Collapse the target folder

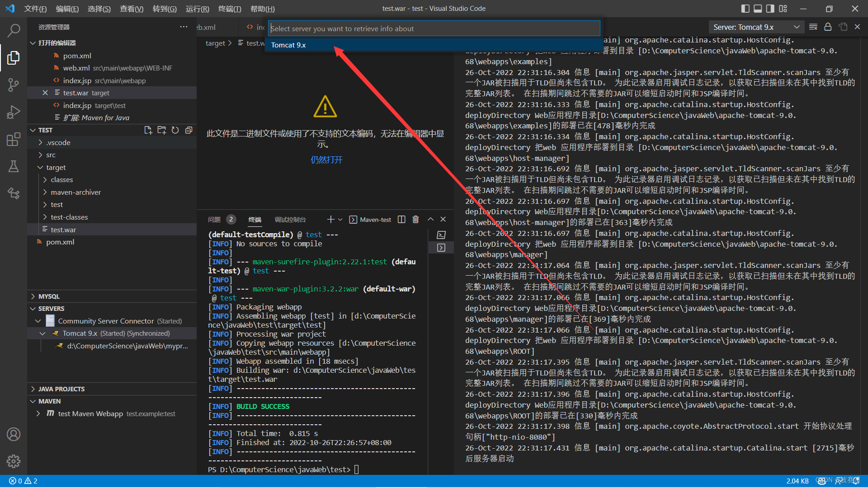tap(41, 168)
